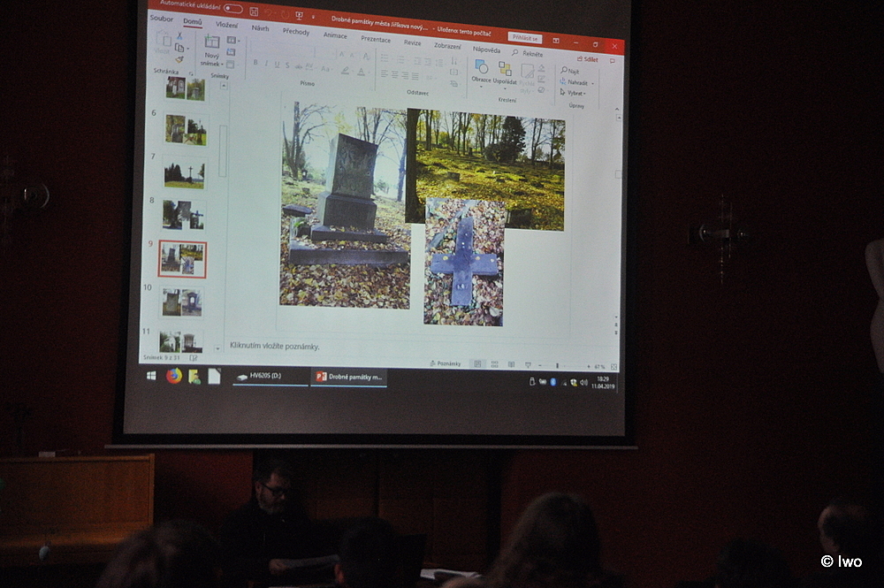Toggle Italic formatting

[x=266, y=64]
